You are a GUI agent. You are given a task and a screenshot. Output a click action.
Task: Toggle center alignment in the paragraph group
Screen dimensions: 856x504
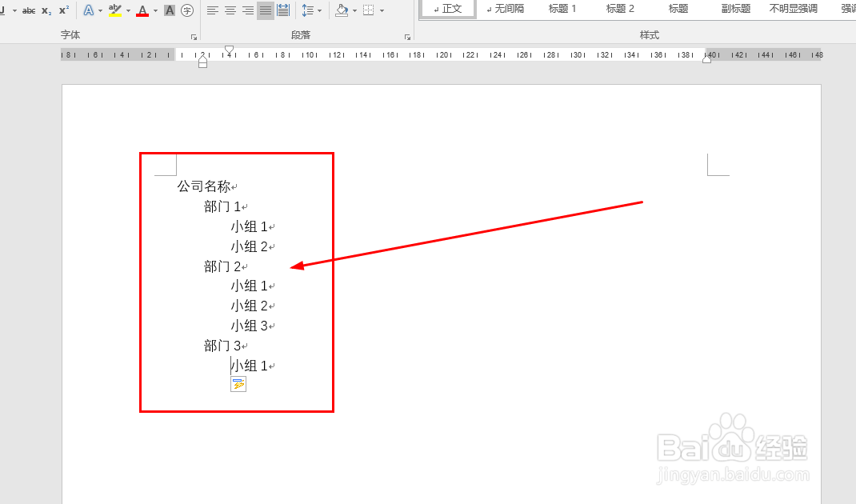[230, 10]
